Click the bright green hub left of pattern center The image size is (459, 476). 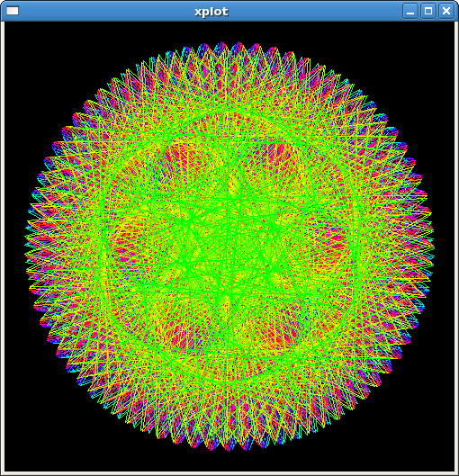pyautogui.click(x=190, y=223)
